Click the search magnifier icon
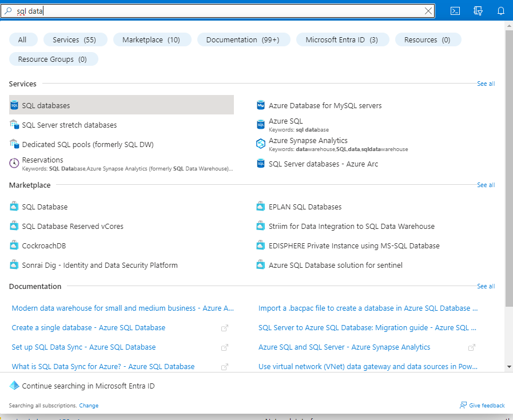This screenshot has height=420, width=513. (x=8, y=11)
